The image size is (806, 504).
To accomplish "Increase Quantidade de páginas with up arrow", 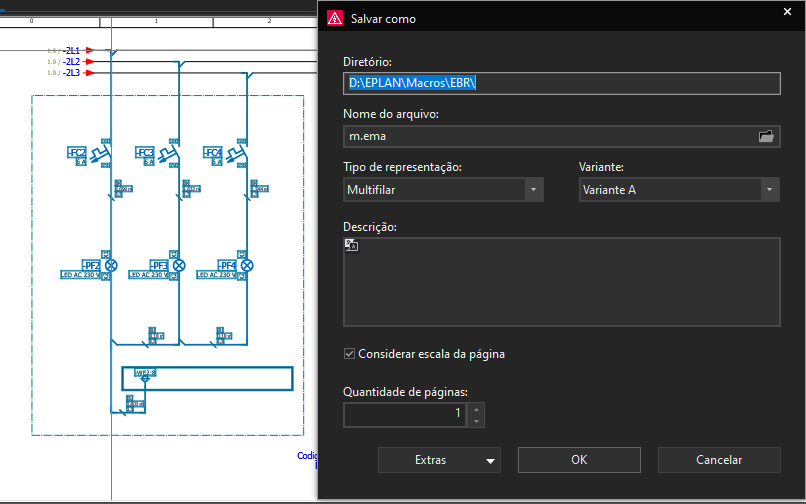I will [477, 408].
